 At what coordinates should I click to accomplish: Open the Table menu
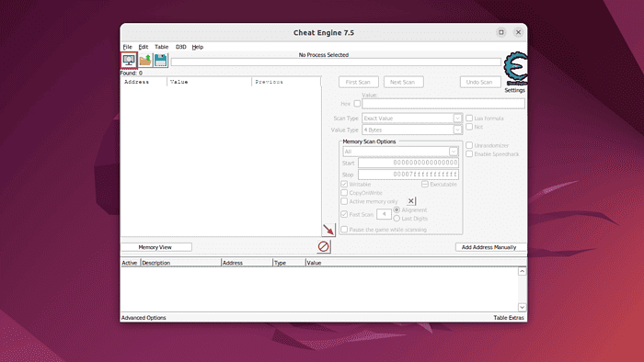161,47
